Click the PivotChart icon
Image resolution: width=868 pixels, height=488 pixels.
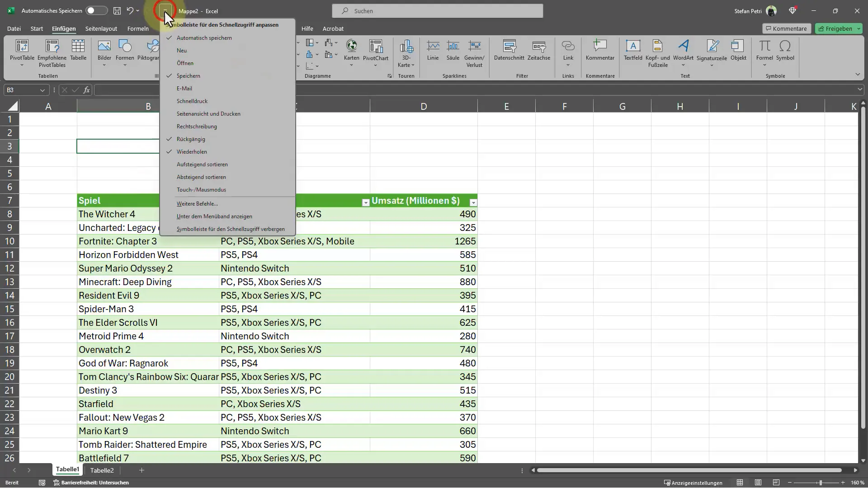[x=375, y=52]
